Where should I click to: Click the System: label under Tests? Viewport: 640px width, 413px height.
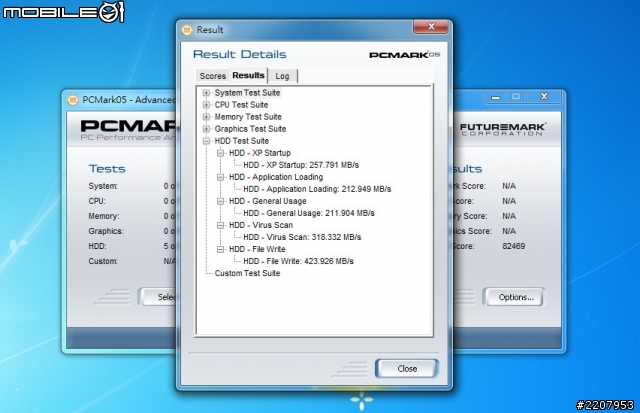click(103, 186)
